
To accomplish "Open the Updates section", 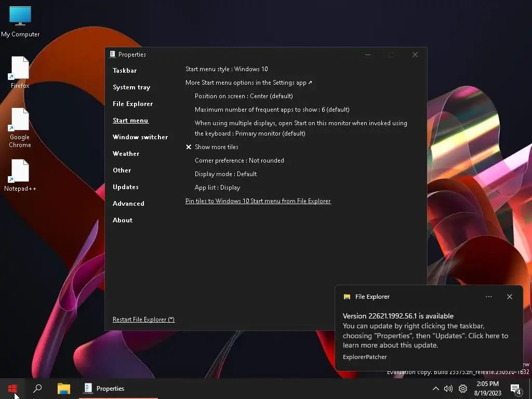I will click(126, 187).
